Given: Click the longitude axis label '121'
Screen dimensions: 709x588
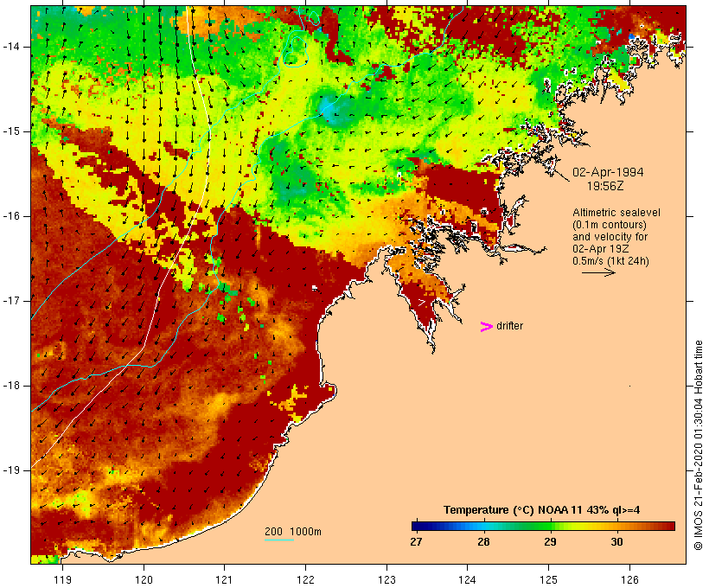Looking at the screenshot, I should pos(224,579).
